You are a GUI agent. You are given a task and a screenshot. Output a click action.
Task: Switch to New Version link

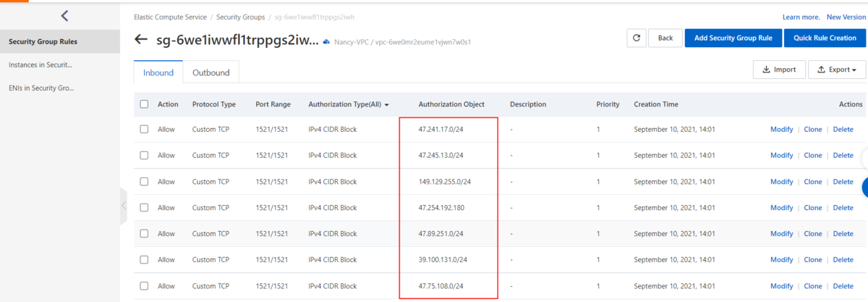pyautogui.click(x=845, y=17)
